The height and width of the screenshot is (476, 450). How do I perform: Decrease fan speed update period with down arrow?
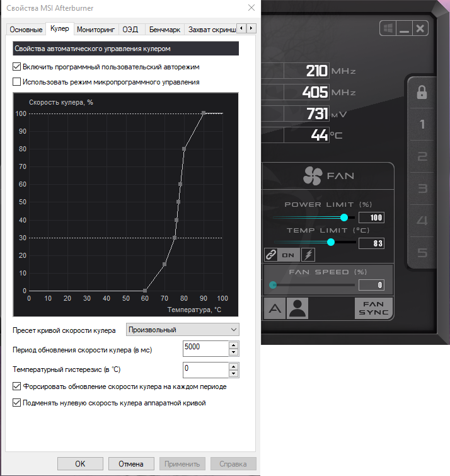tap(233, 352)
